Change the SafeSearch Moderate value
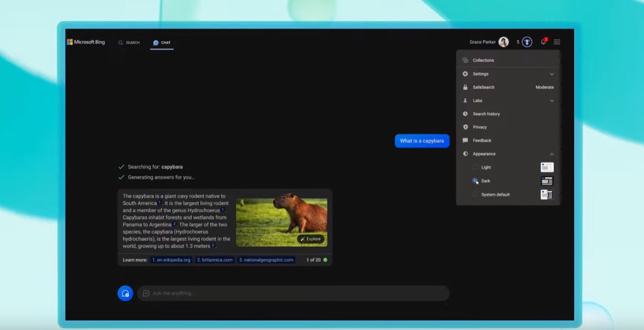The image size is (644, 330). 545,87
